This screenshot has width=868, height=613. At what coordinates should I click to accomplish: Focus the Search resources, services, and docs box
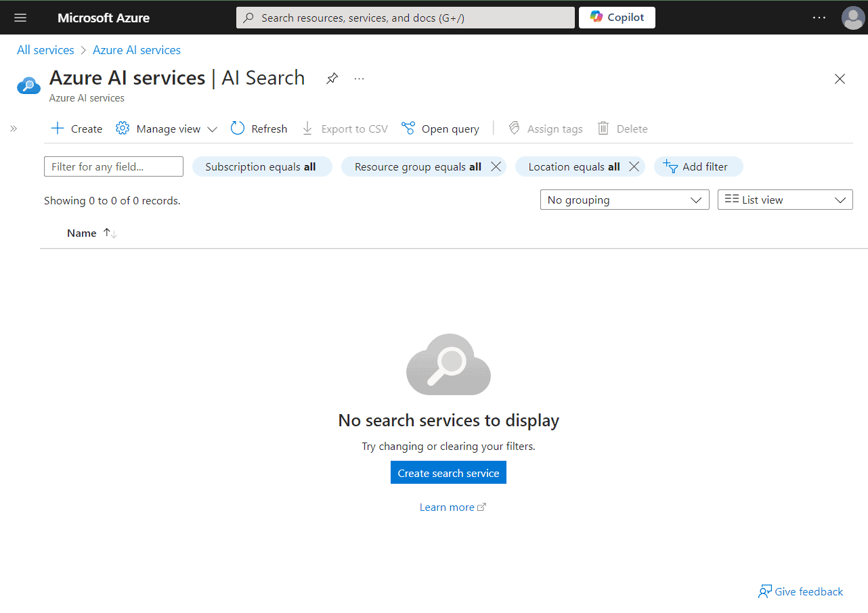[405, 18]
